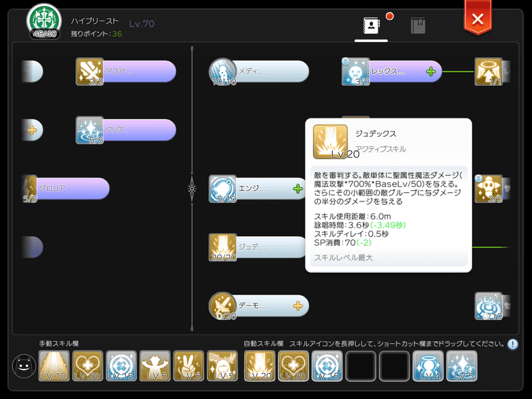Select the Aspersio skill icon labeled 2/2

pyautogui.click(x=90, y=71)
